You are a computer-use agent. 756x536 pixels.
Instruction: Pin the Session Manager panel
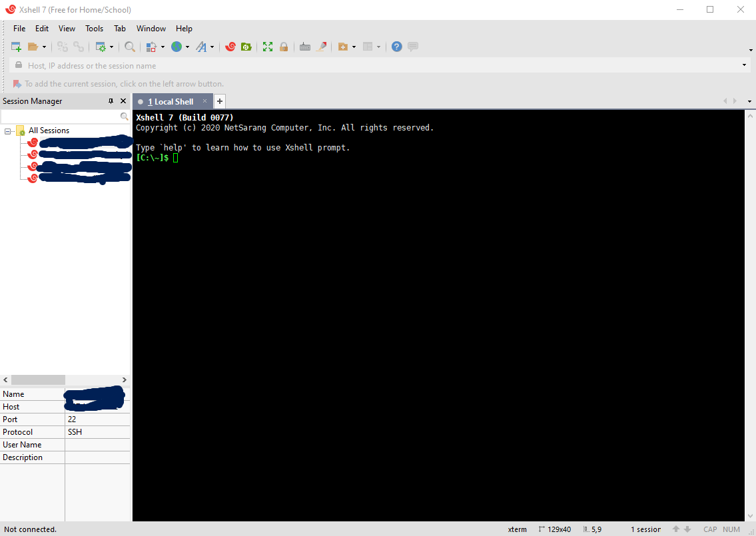click(x=111, y=101)
